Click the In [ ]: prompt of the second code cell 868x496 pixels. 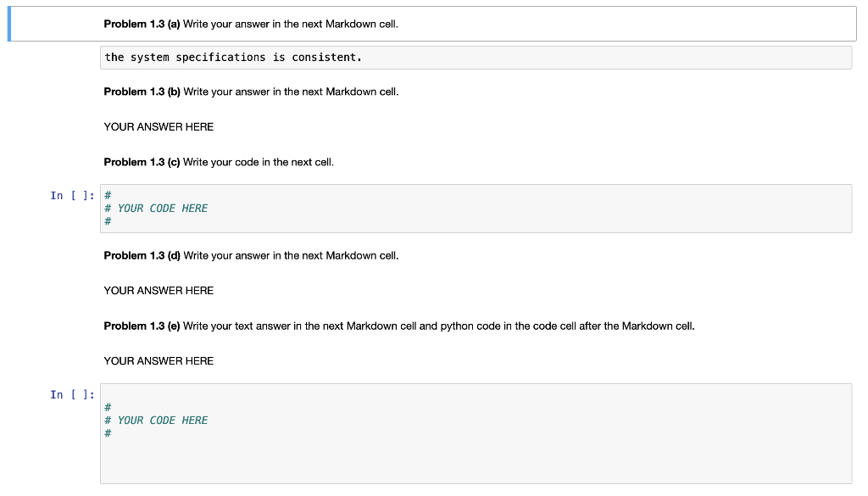(72, 394)
